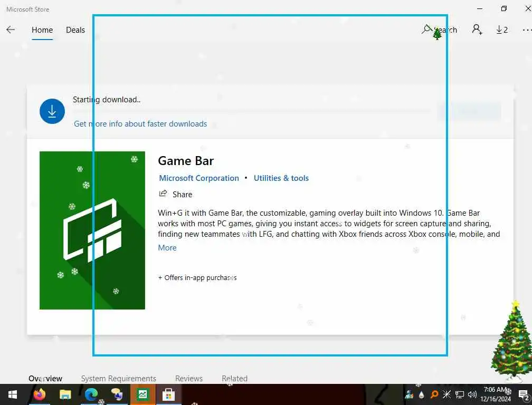Expand the description with More
The height and width of the screenshot is (405, 532).
tap(167, 248)
